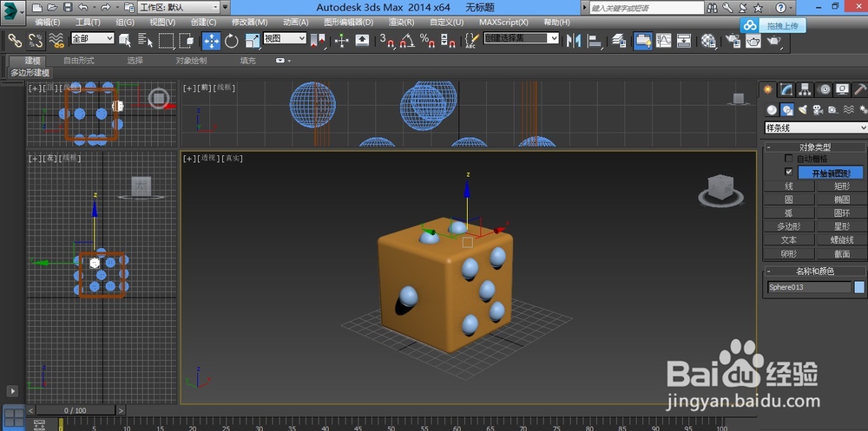This screenshot has width=868, height=431.
Task: Click the Rectangular Selection Region icon
Action: [166, 41]
